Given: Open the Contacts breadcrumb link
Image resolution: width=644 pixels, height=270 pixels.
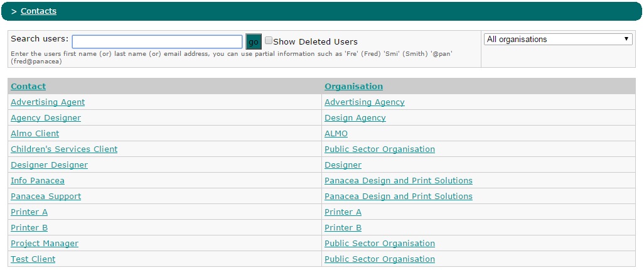Looking at the screenshot, I should (x=39, y=11).
